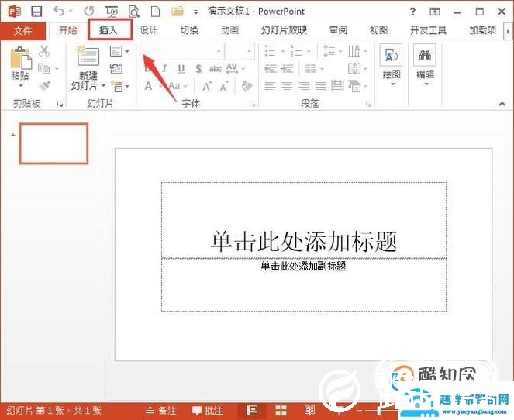Customize Quick Access Toolbar dropdown arrow
The width and height of the screenshot is (514, 420).
[x=195, y=12]
